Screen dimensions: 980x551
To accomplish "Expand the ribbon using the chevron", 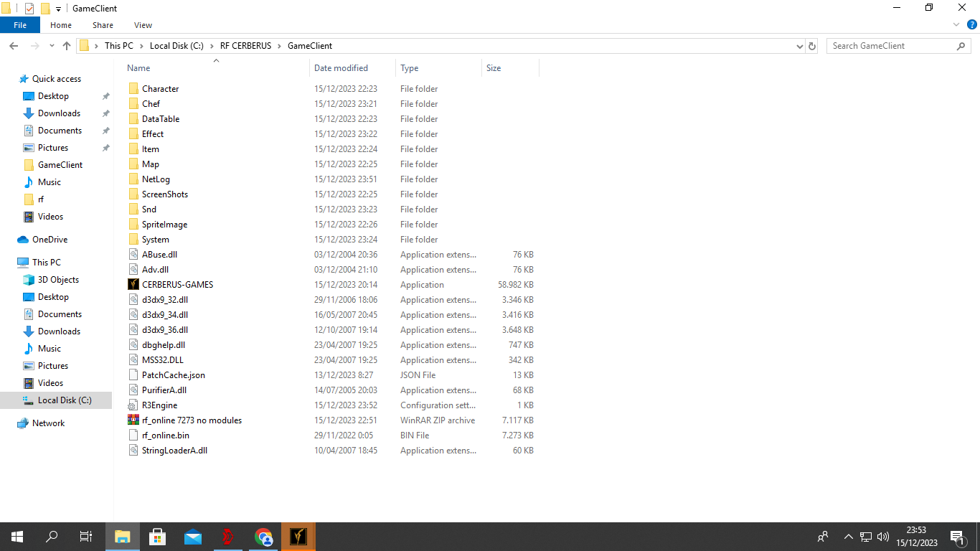I will (x=956, y=25).
